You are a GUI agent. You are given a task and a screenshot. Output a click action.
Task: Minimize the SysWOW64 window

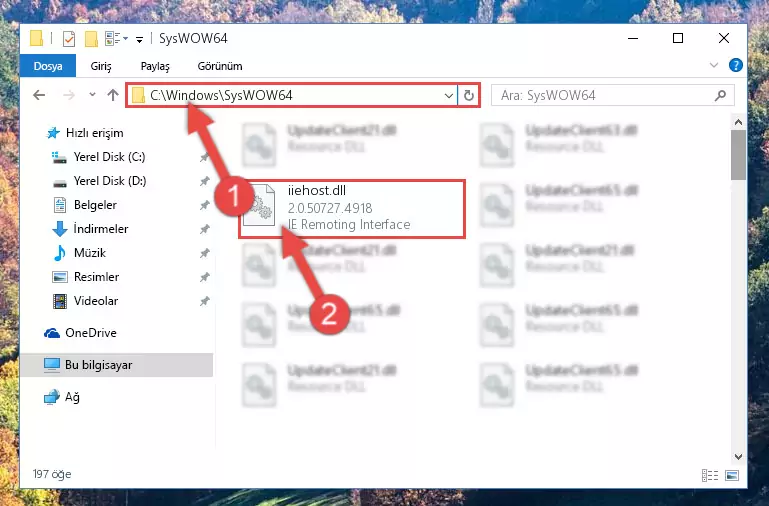[633, 38]
